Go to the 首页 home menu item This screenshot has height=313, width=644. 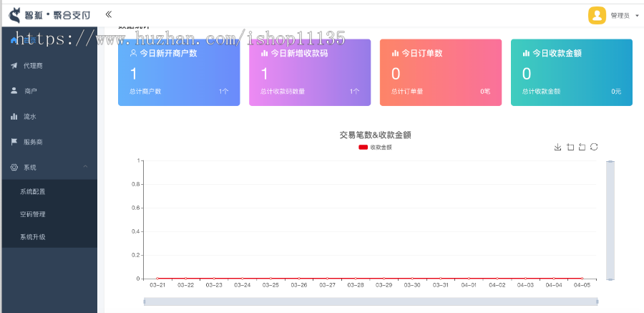[x=24, y=40]
